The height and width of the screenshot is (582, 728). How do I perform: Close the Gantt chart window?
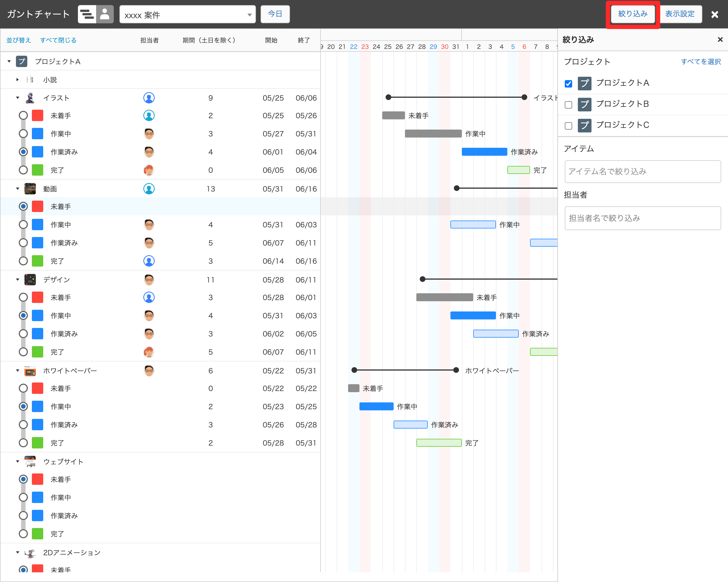pos(715,14)
